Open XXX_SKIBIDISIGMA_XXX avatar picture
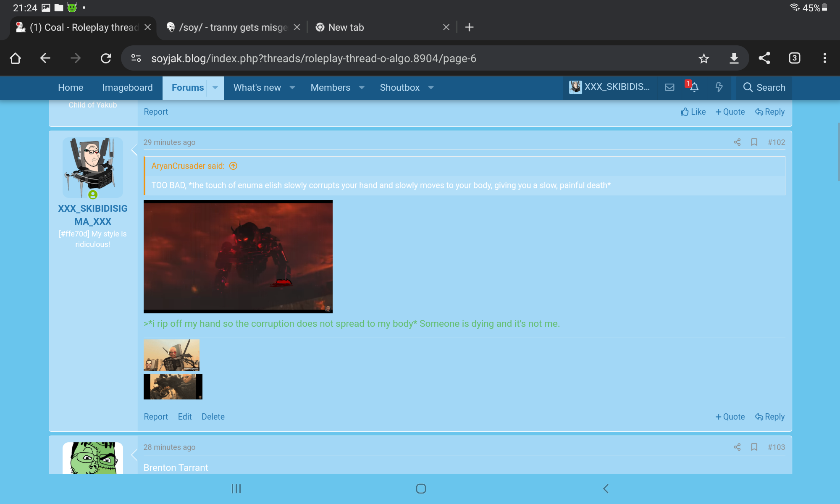 (93, 168)
